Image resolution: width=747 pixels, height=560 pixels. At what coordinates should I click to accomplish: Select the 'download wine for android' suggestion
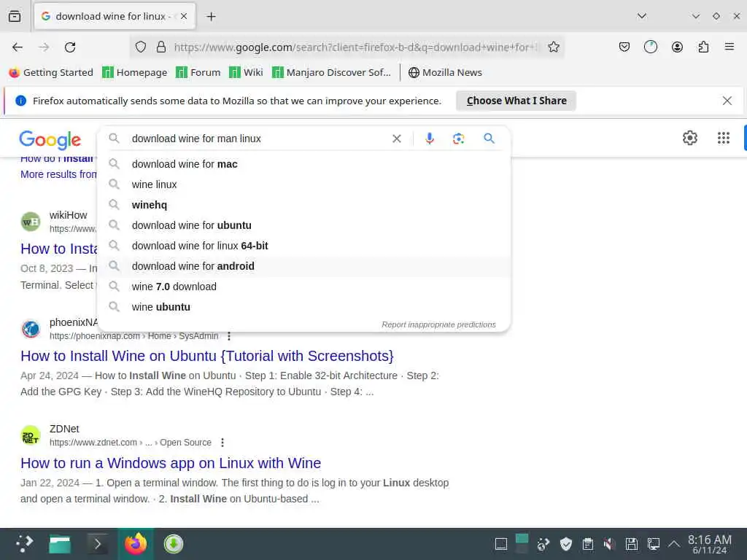(304, 266)
